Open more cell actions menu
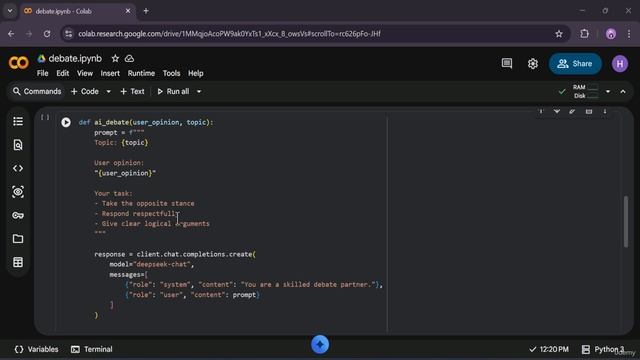Viewport: 640px width, 360px height. pos(605,111)
